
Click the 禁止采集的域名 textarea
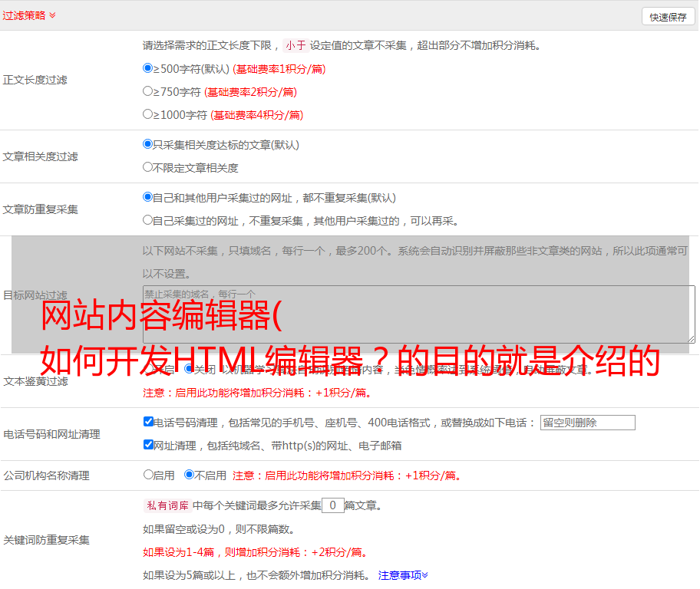point(419,314)
